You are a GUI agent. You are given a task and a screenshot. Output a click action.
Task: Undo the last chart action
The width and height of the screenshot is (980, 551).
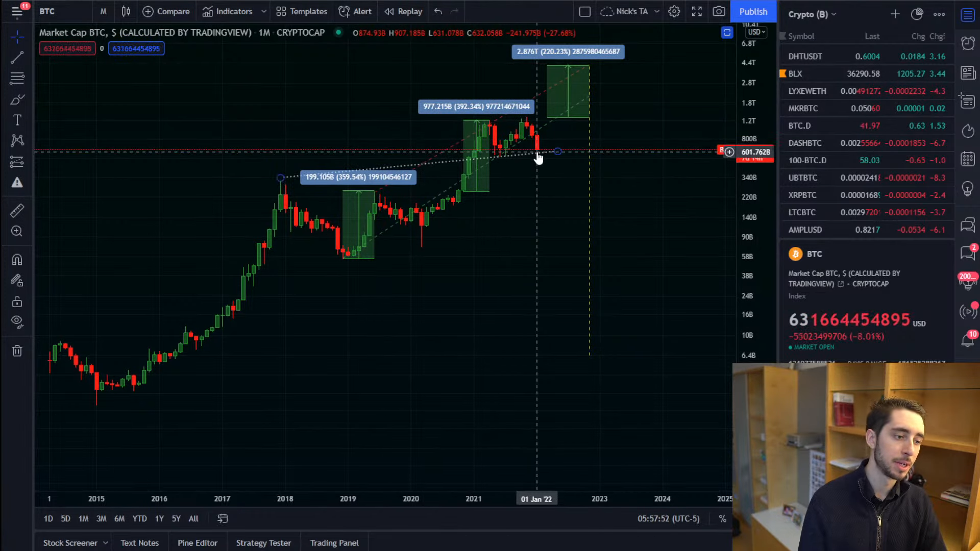point(438,11)
